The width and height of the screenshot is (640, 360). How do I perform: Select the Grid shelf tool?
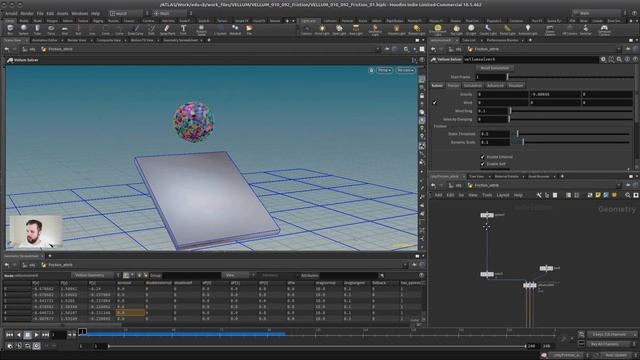coord(64,29)
